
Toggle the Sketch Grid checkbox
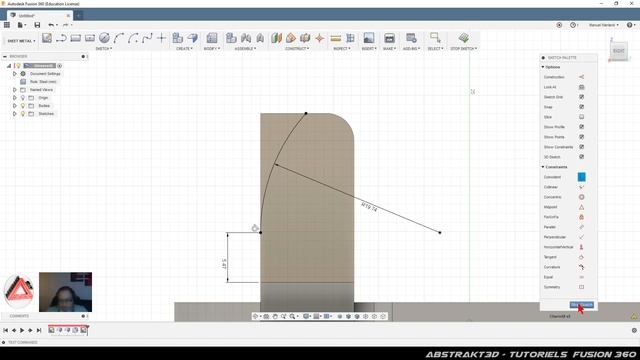[x=581, y=97]
